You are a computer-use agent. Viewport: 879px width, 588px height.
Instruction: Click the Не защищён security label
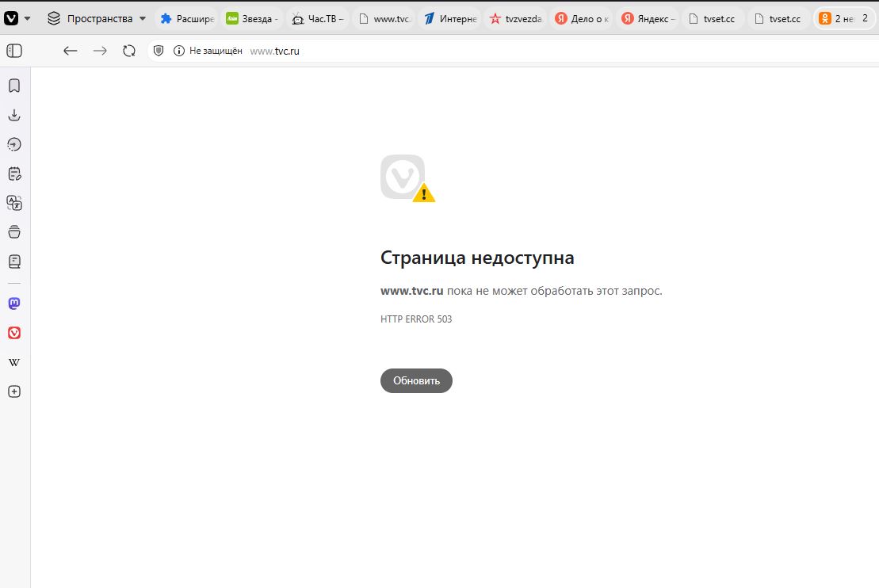click(x=216, y=51)
